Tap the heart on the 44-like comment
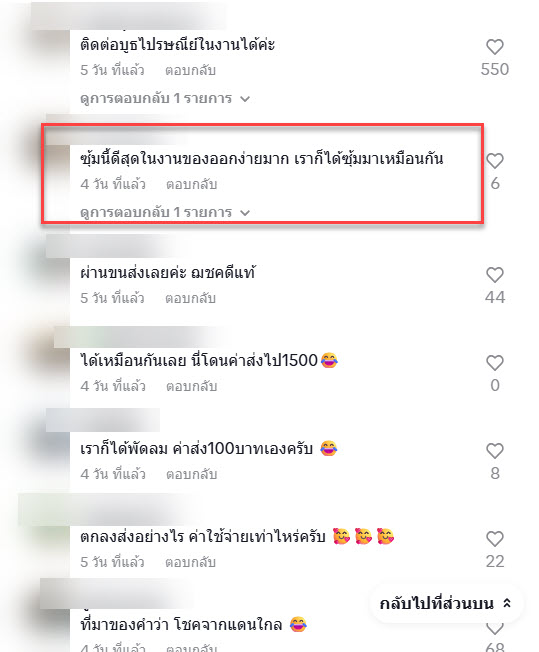539x652 pixels. (x=494, y=275)
